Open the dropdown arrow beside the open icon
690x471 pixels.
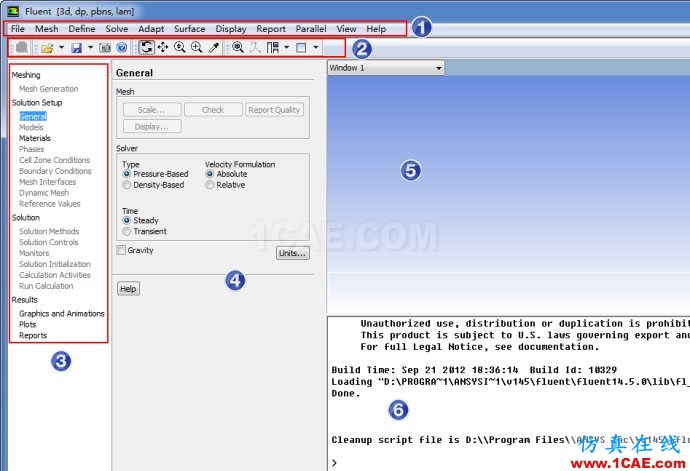[61, 47]
